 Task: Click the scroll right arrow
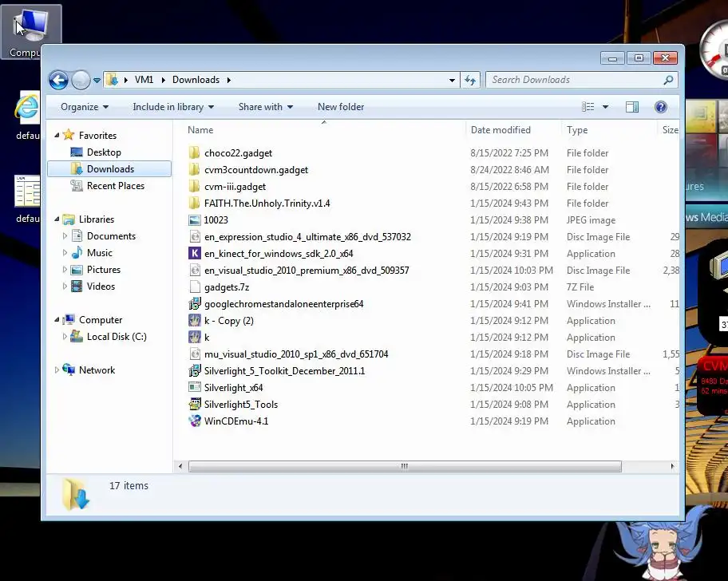pos(672,466)
